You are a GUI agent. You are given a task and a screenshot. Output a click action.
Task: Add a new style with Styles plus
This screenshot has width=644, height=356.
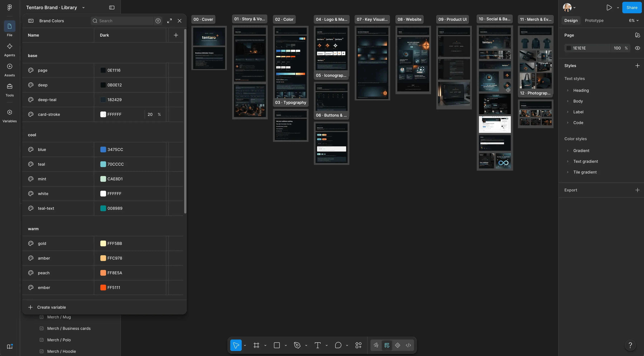[x=638, y=66]
